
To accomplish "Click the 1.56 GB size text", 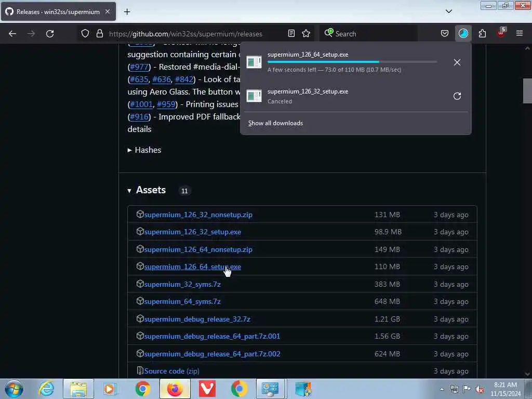I will pyautogui.click(x=387, y=336).
